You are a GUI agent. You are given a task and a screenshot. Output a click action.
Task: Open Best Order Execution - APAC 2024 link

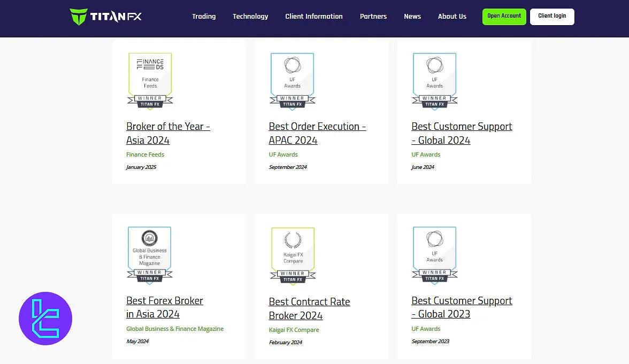[317, 133]
